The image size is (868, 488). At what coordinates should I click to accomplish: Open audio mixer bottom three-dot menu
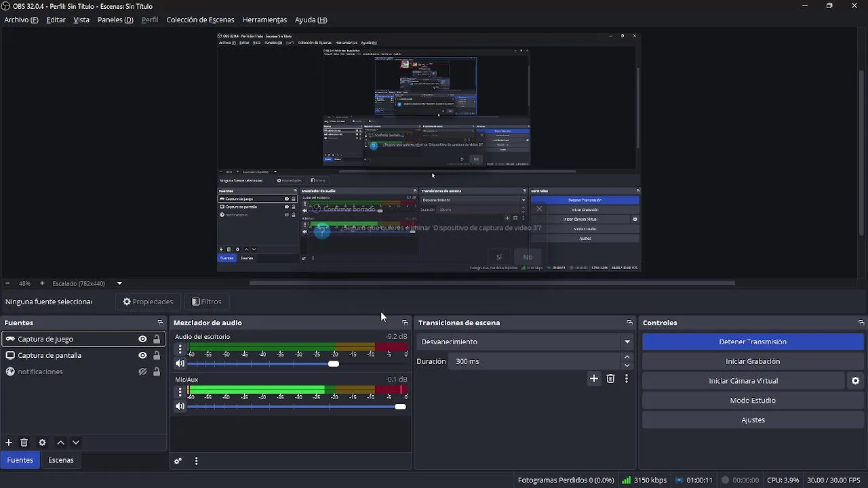click(196, 461)
